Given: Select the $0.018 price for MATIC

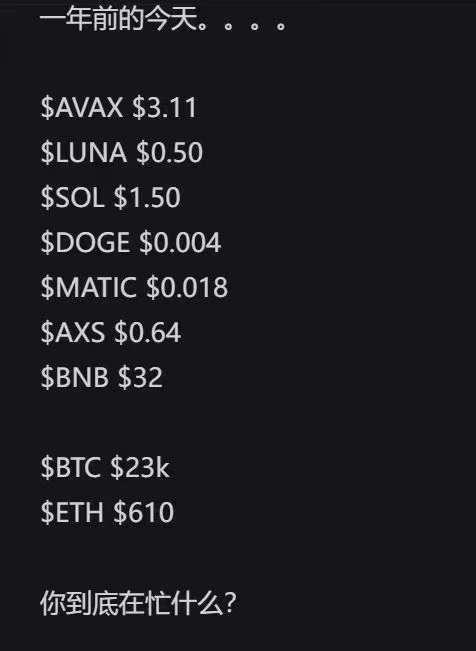Looking at the screenshot, I should click(x=187, y=287).
